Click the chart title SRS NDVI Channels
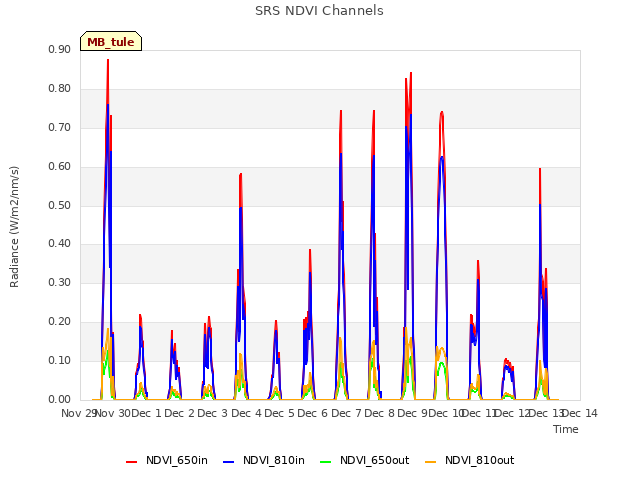The height and width of the screenshot is (480, 640). 319,11
